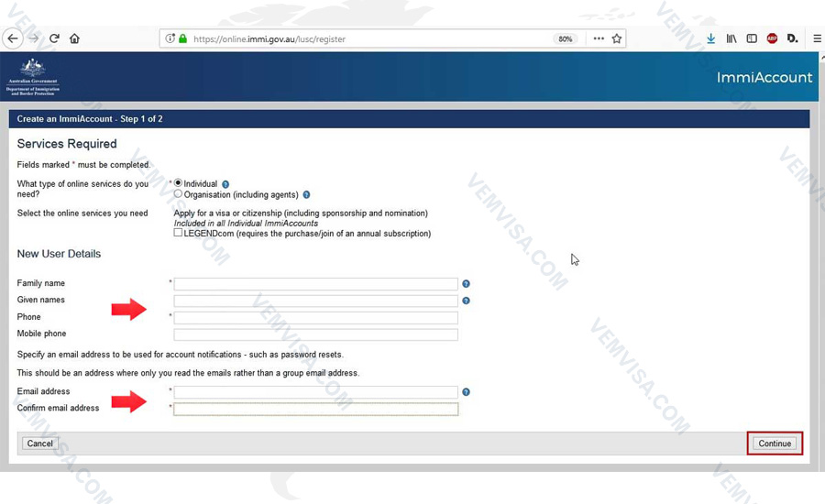Screen dimensions: 825x504
Task: Open help icon next to Individual
Action: pyautogui.click(x=225, y=184)
